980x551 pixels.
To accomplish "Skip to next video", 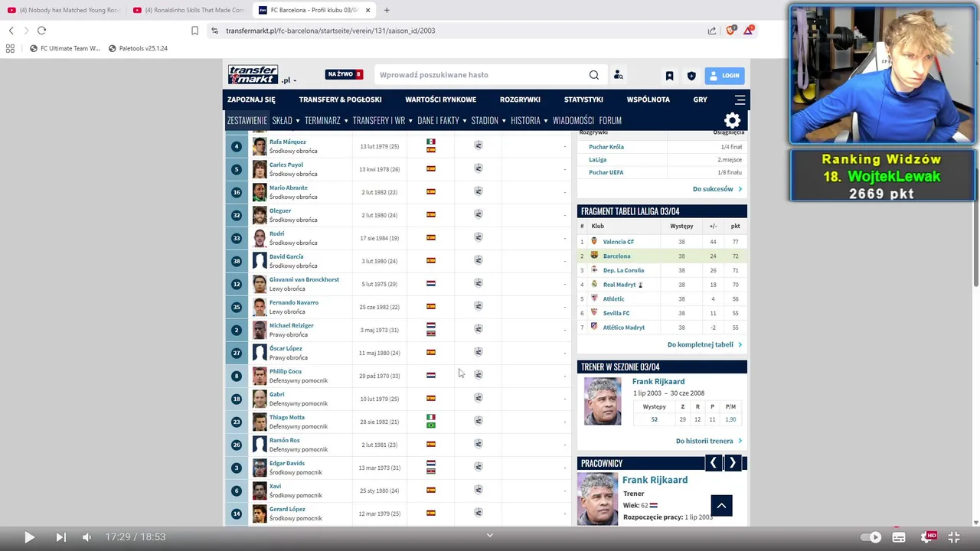I will point(60,537).
